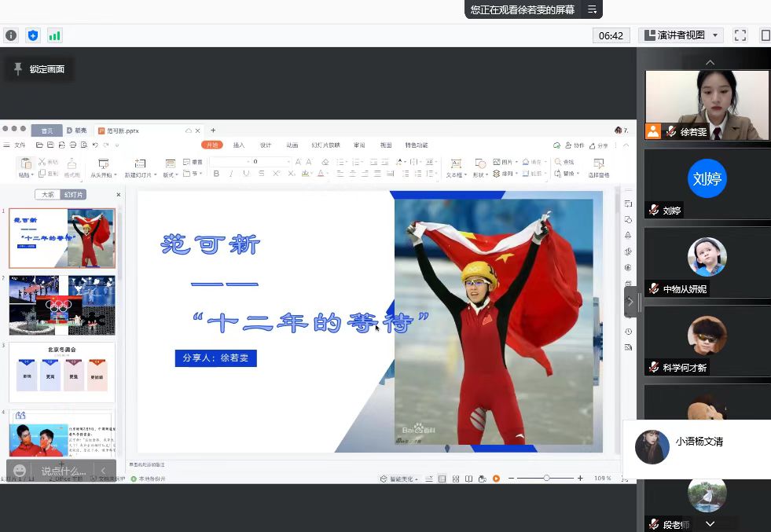Click the Bold formatting icon
The image size is (771, 532).
tap(217, 174)
